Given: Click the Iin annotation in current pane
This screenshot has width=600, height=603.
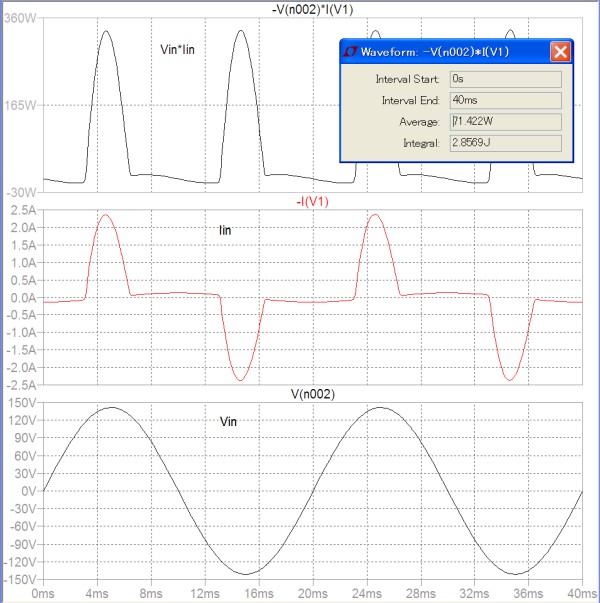Looking at the screenshot, I should click(225, 230).
